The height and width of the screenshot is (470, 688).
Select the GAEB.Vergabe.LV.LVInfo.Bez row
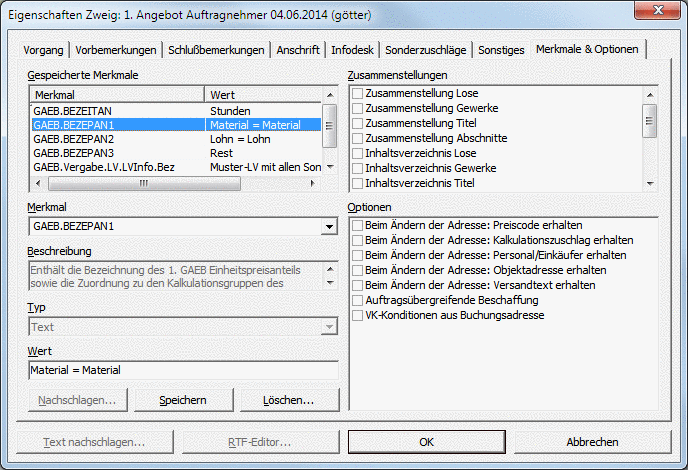pos(176,167)
